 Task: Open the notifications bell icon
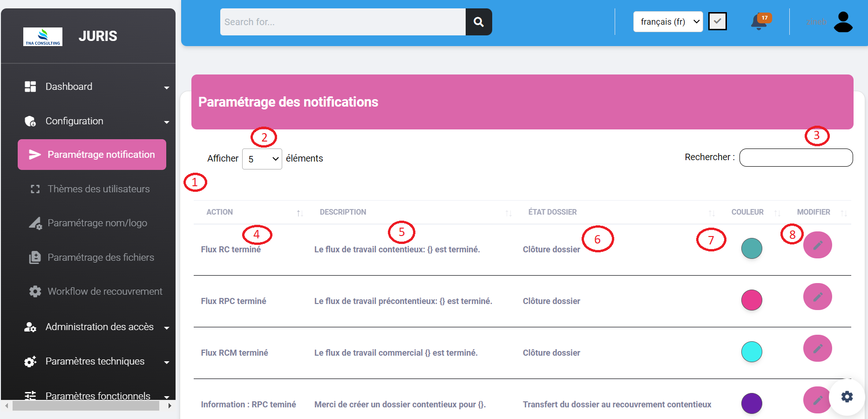point(759,22)
